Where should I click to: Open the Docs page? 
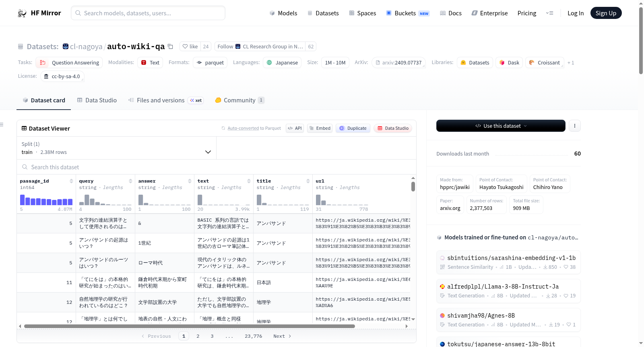tap(450, 13)
